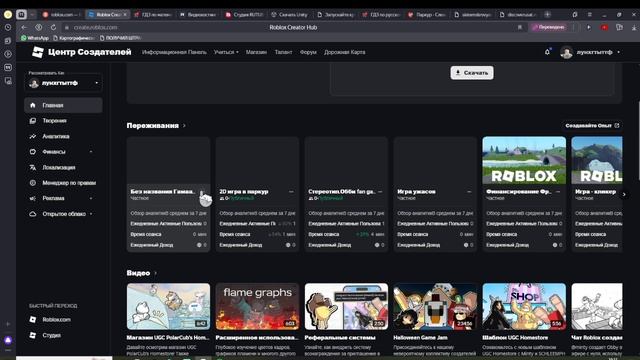This screenshot has height=360, width=640.
Task: Click the Игра ужасов card title
Action: (416, 191)
